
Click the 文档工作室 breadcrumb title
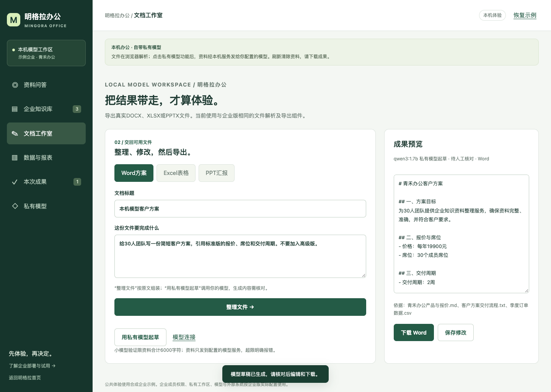tap(148, 15)
